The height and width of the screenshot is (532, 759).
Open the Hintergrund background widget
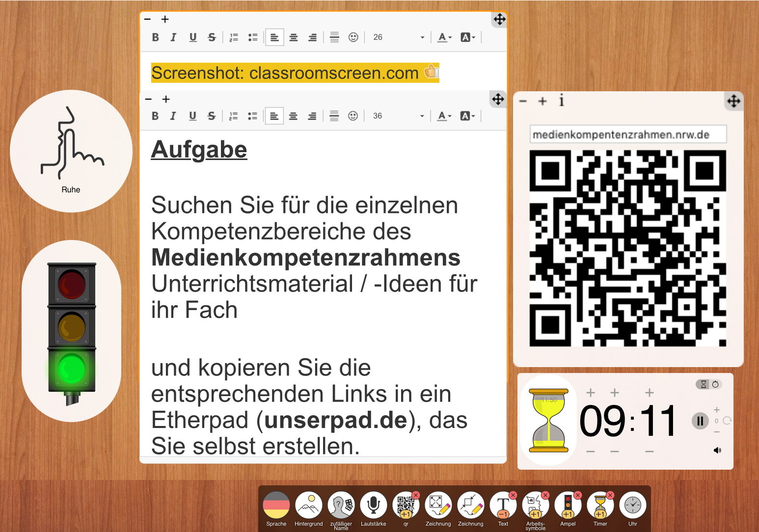(309, 505)
